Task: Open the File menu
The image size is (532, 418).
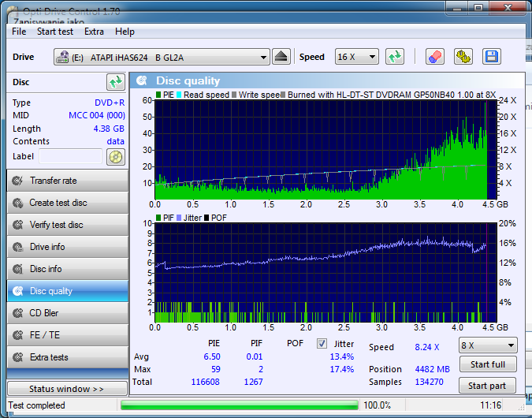Action: (19, 32)
